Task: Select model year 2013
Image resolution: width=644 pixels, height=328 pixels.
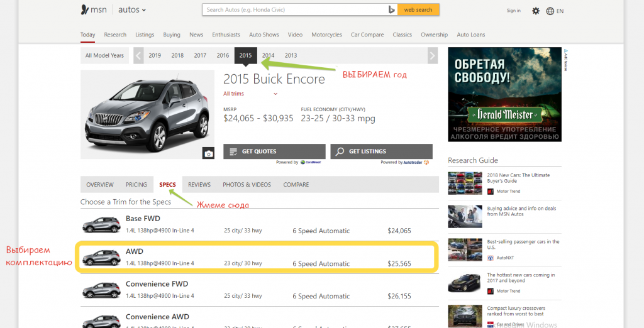Action: (291, 55)
